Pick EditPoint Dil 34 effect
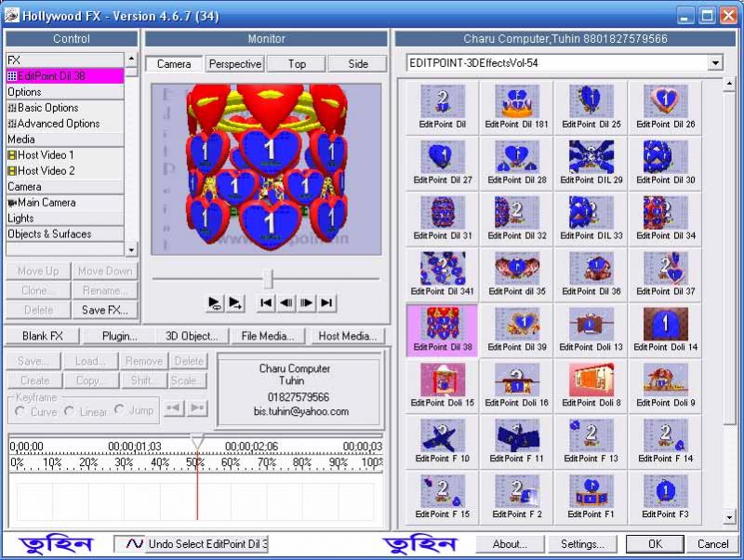 (665, 219)
